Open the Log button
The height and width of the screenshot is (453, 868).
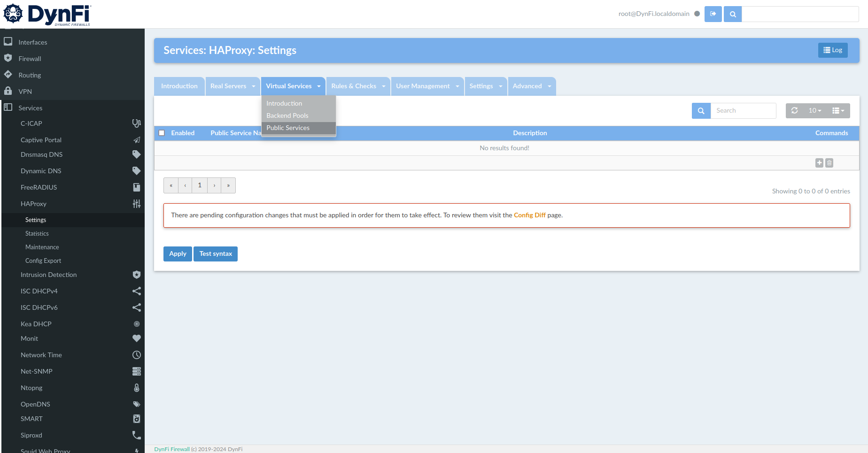click(833, 50)
